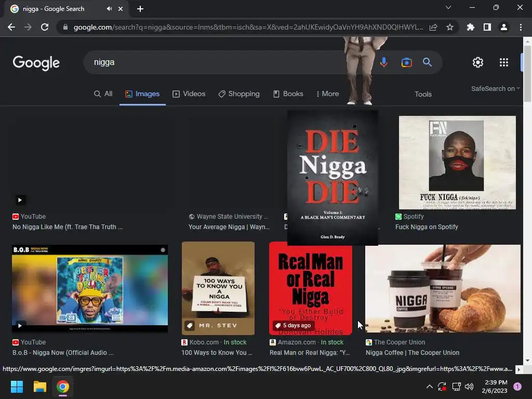Bookmark this tab with the star icon

coord(450,27)
